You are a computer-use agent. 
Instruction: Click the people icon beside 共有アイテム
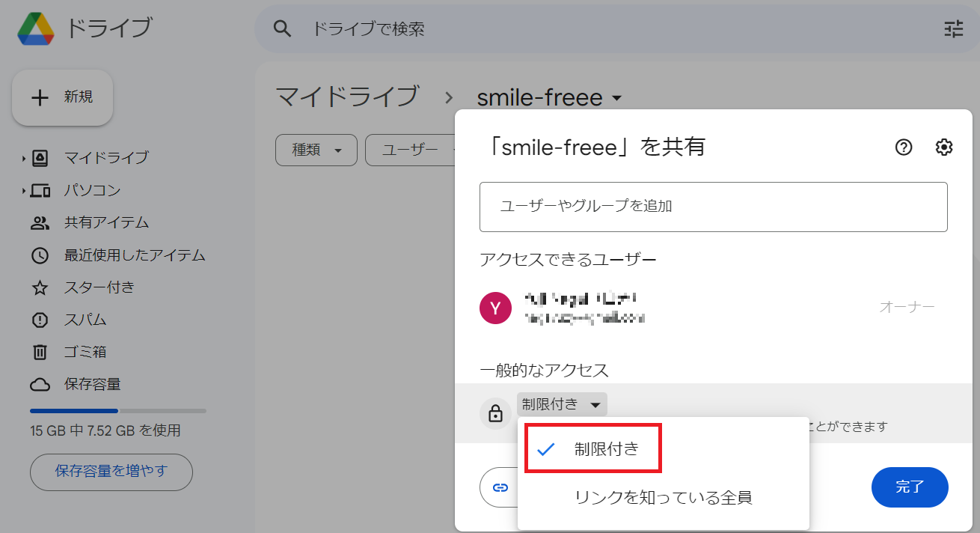point(40,223)
